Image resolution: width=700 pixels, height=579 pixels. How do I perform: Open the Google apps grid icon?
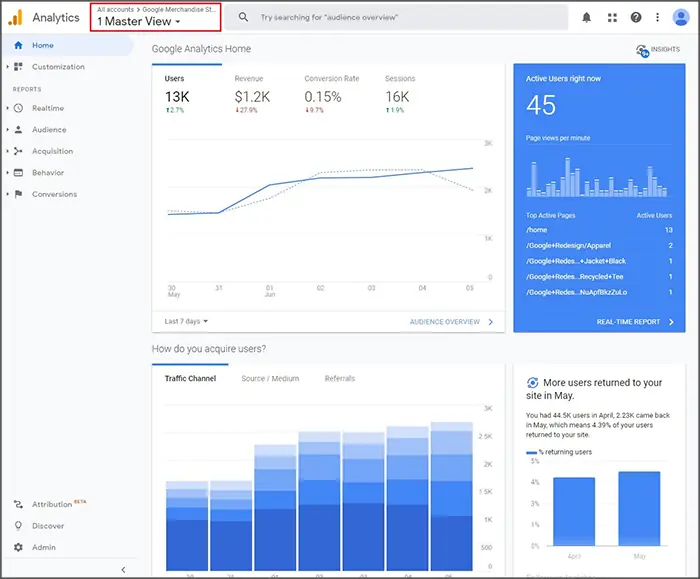tap(612, 17)
